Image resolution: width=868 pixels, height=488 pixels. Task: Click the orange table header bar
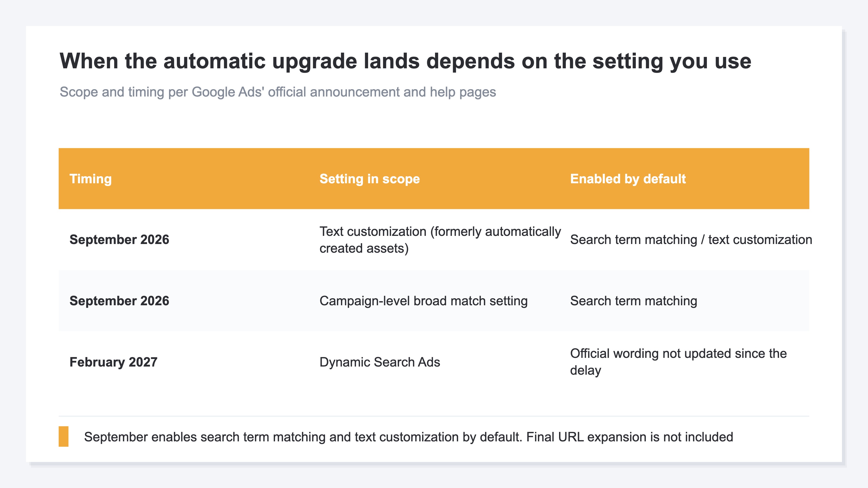point(434,178)
